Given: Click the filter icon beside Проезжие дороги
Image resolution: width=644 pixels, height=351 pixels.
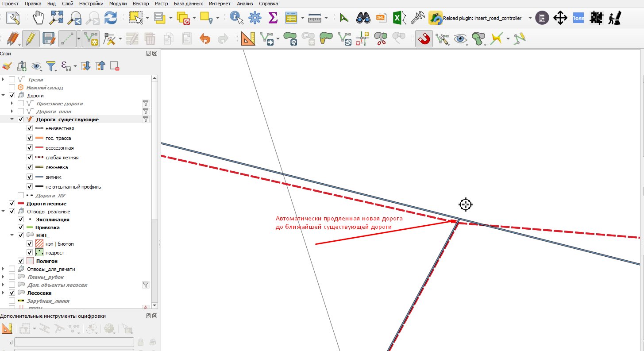Looking at the screenshot, I should (x=145, y=104).
